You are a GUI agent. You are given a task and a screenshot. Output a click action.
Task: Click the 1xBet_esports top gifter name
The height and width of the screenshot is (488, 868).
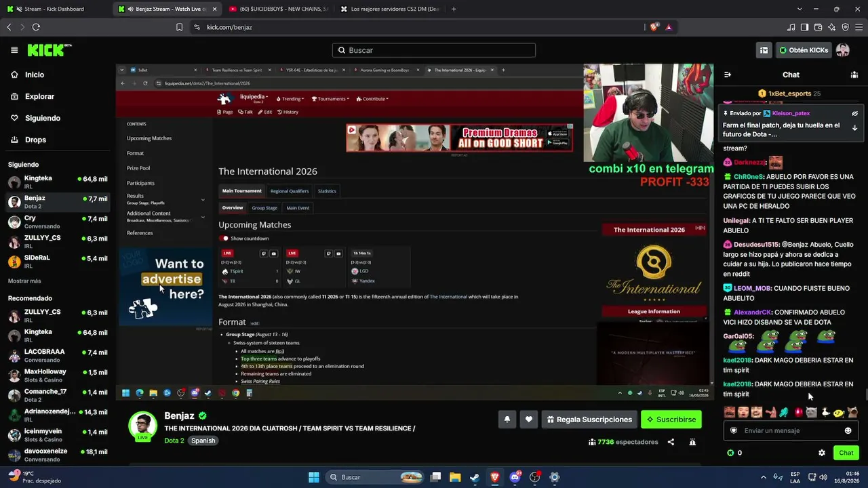[790, 94]
